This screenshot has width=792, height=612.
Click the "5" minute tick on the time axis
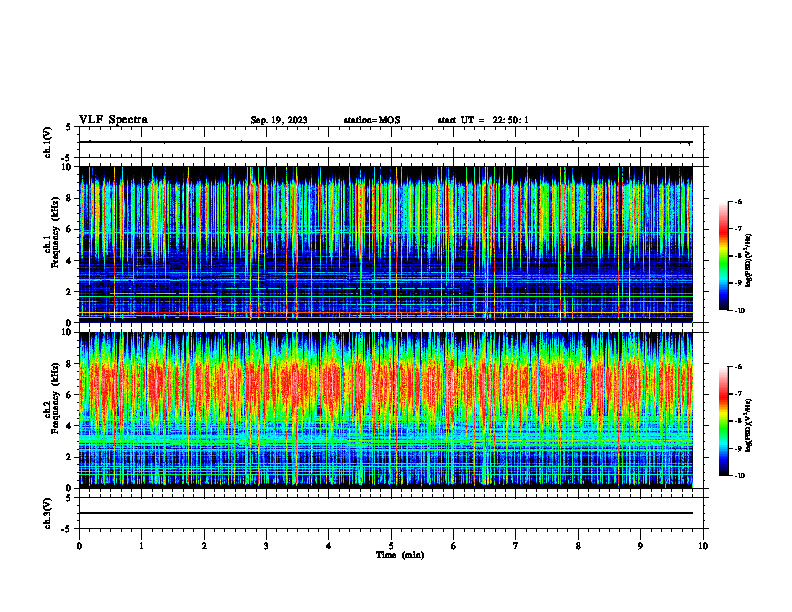pyautogui.click(x=391, y=546)
